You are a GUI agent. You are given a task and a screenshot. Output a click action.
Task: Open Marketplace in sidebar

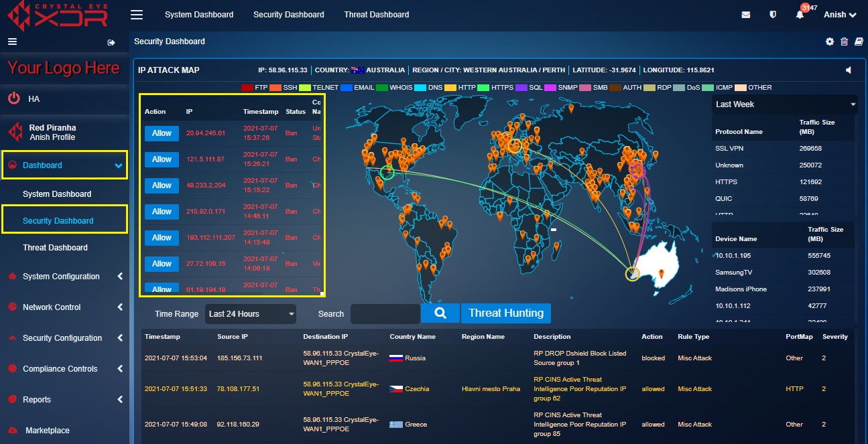48,431
